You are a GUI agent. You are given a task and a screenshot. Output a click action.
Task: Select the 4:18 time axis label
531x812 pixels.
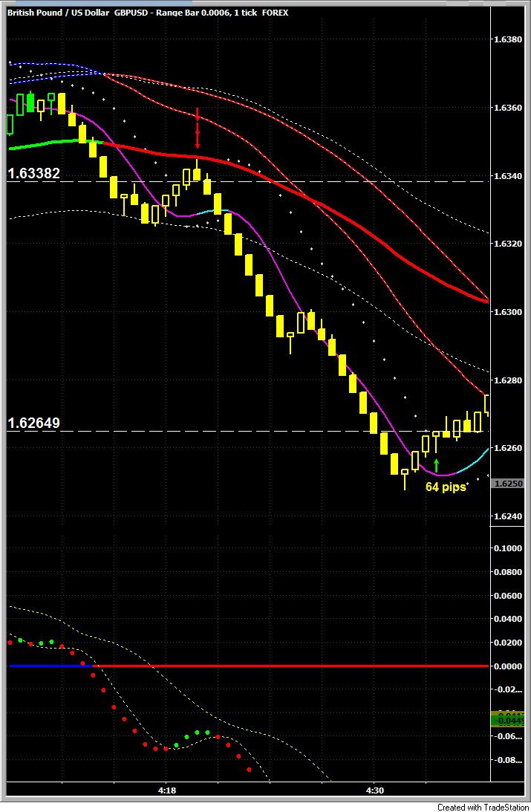click(166, 790)
